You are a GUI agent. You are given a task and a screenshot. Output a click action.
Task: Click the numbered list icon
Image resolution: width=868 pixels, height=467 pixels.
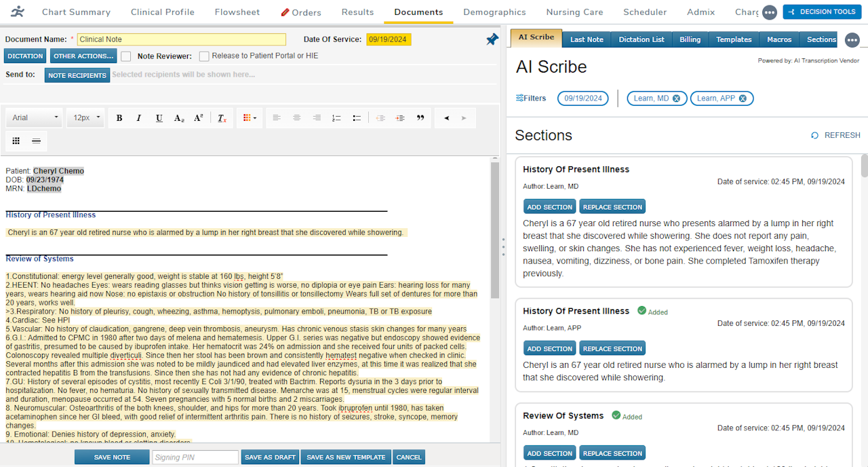point(336,117)
